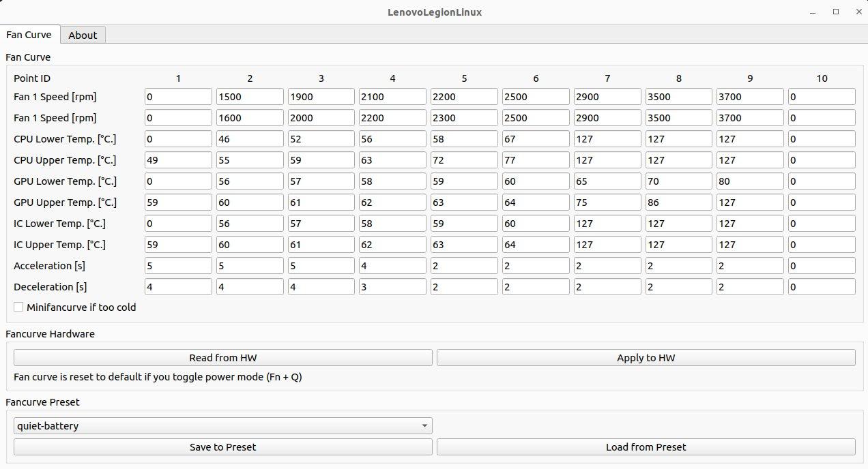The image size is (868, 469).
Task: Click the Acceleration [s] label
Action: 49,266
